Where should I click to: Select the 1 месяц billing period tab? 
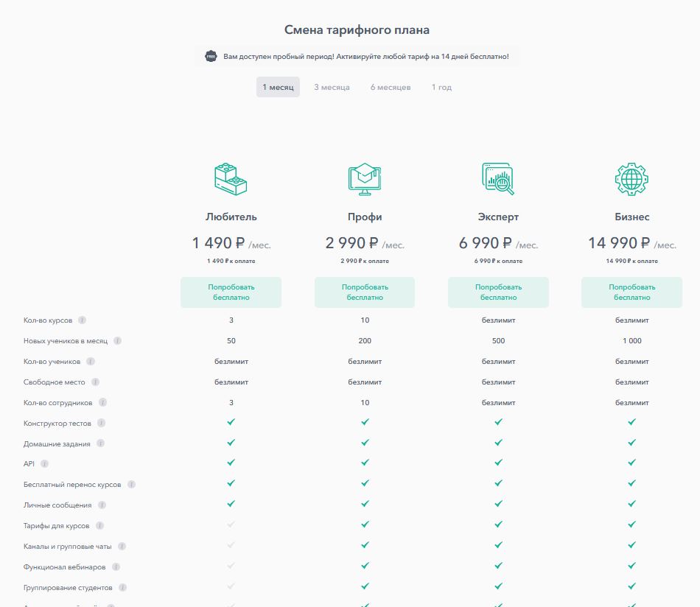pyautogui.click(x=278, y=87)
